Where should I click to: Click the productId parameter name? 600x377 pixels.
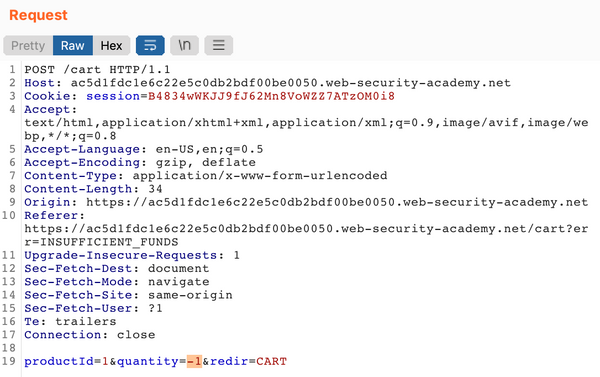tap(59, 361)
